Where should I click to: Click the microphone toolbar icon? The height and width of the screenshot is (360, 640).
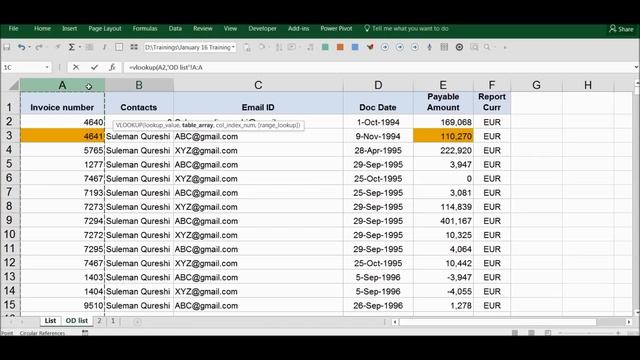[x=429, y=47]
